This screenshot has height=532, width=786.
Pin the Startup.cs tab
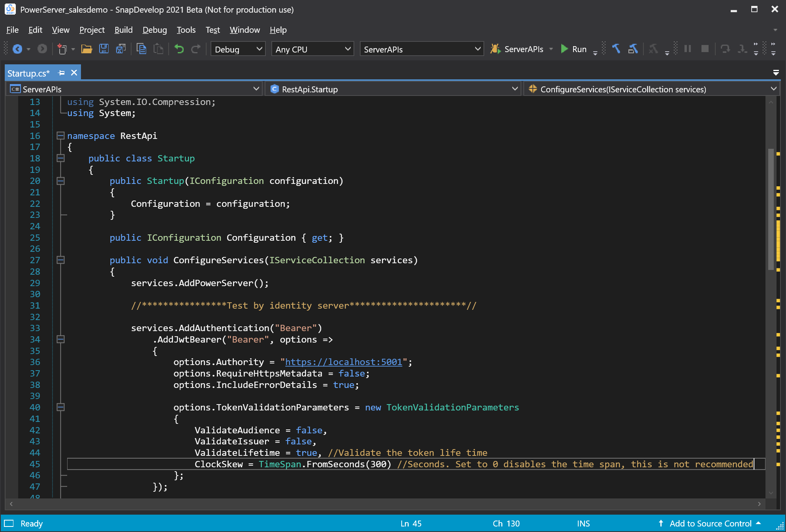61,73
